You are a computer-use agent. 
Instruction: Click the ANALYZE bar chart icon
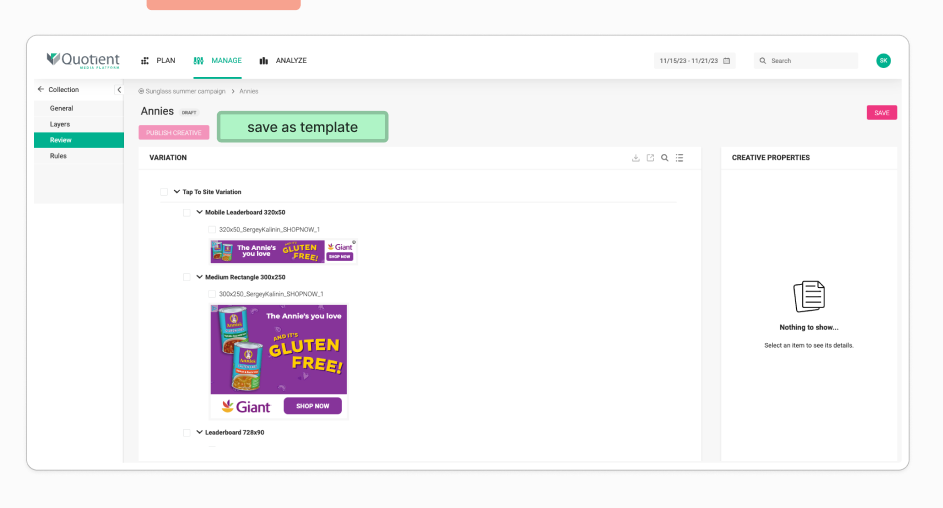click(x=263, y=61)
